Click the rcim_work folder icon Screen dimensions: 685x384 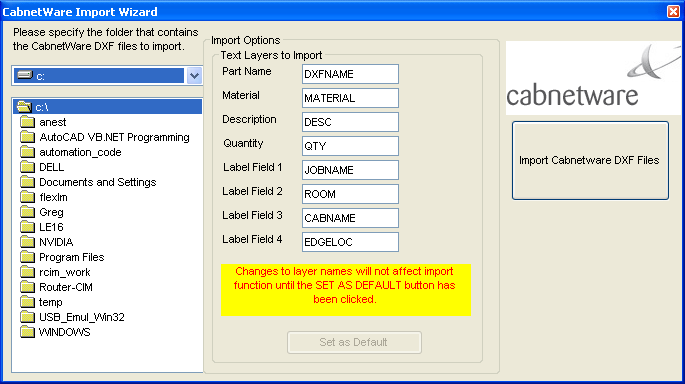27,272
